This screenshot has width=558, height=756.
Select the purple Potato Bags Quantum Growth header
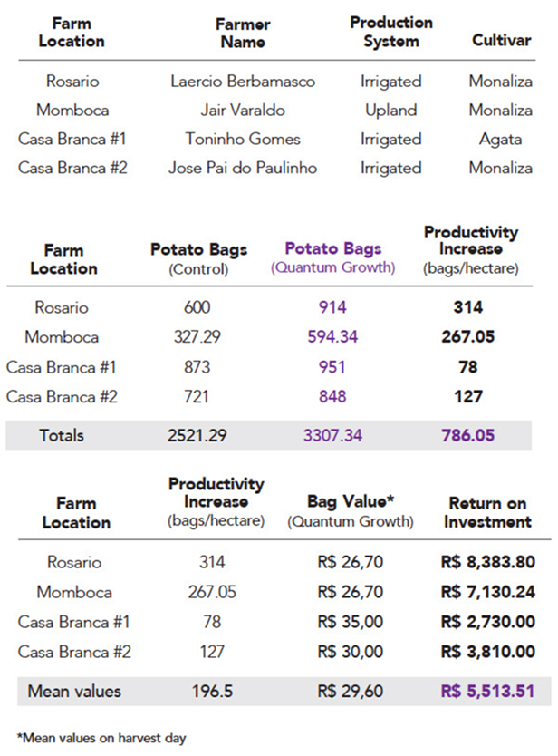(333, 257)
